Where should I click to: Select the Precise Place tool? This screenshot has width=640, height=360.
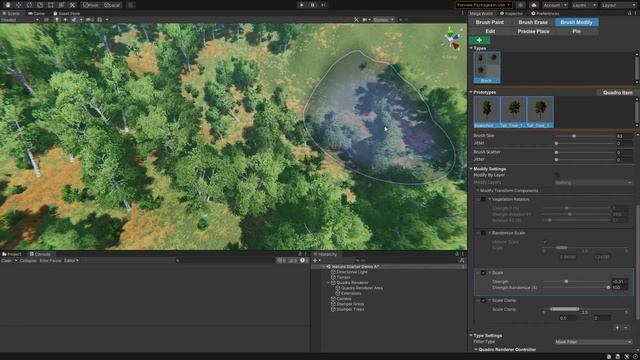coord(533,31)
